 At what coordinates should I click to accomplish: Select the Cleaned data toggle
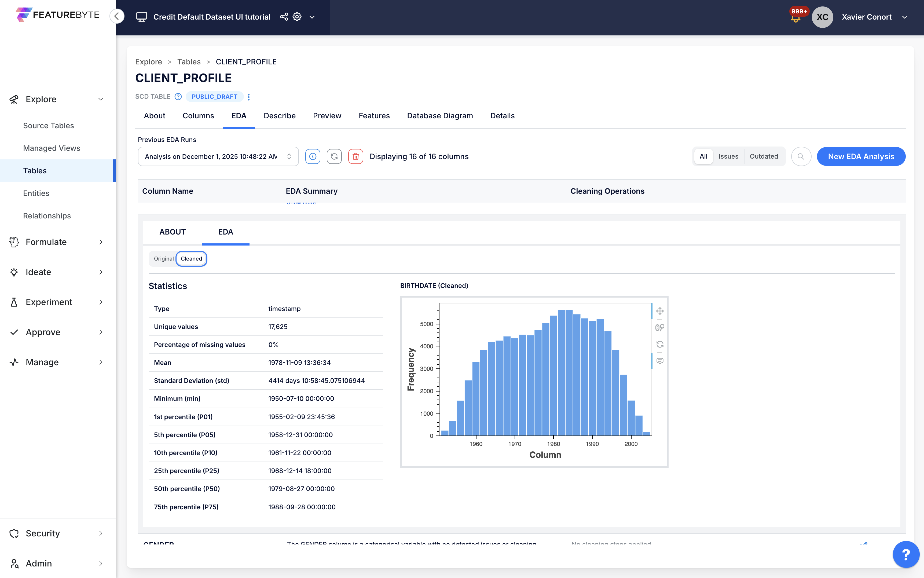(191, 259)
